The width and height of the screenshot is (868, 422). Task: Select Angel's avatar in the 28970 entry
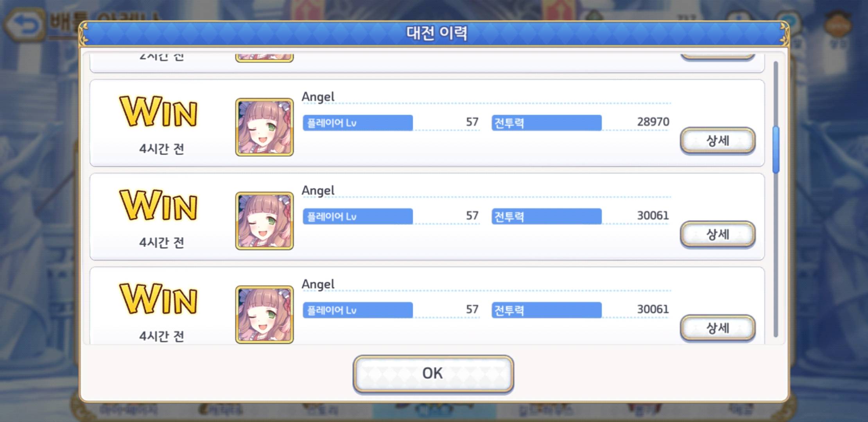pos(264,127)
